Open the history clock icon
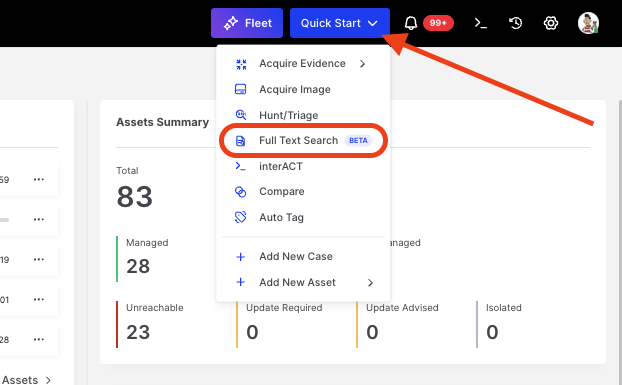Viewport: 622px width, 385px height. pos(515,23)
